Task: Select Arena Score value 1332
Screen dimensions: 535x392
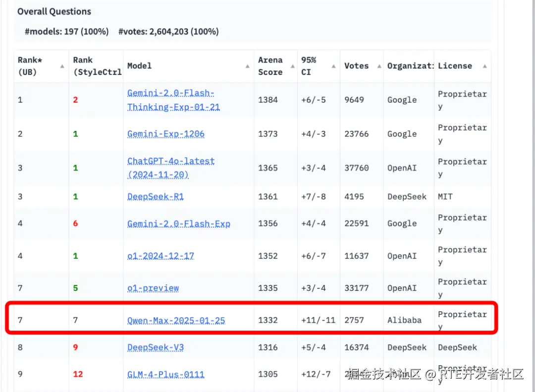Action: point(268,320)
